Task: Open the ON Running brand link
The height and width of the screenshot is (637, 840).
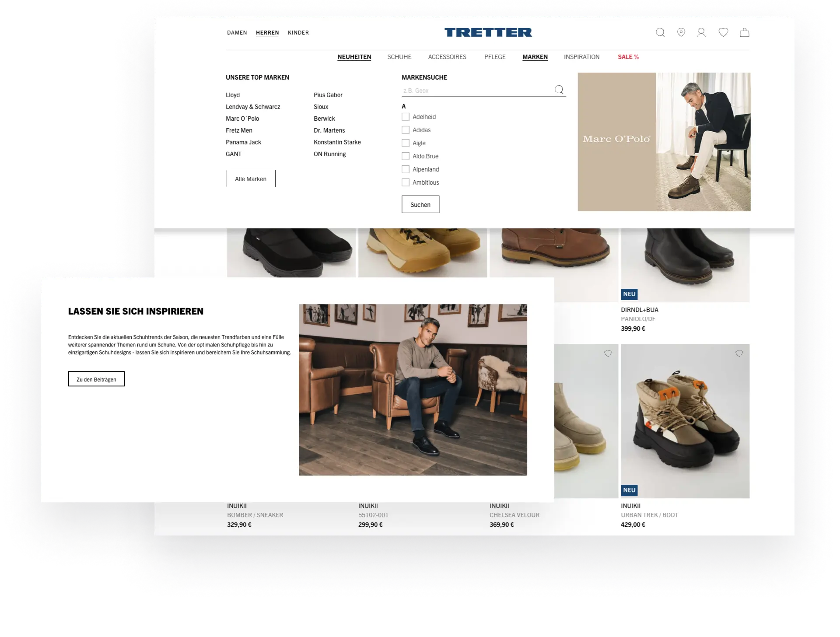Action: tap(330, 154)
